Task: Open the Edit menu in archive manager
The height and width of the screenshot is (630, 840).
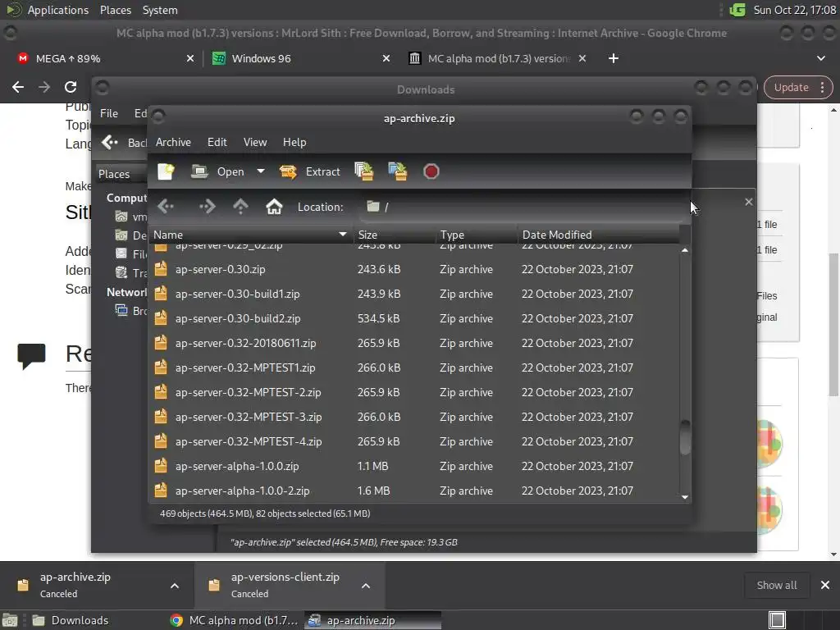Action: point(217,142)
